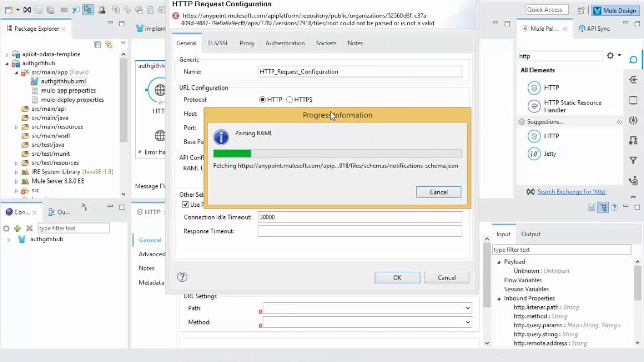Screen dimensions: 644x362
Task: Select mule-app.properties file
Action: tap(68, 90)
